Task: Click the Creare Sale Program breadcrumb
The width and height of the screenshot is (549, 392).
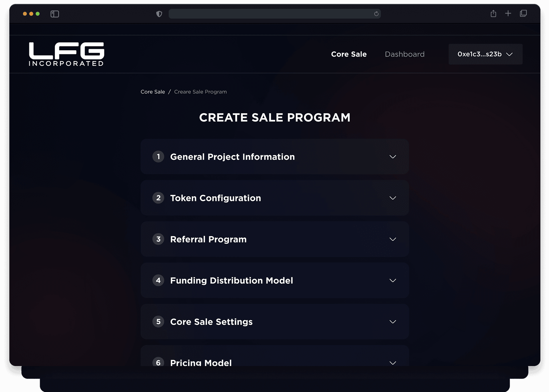Action: click(x=200, y=92)
